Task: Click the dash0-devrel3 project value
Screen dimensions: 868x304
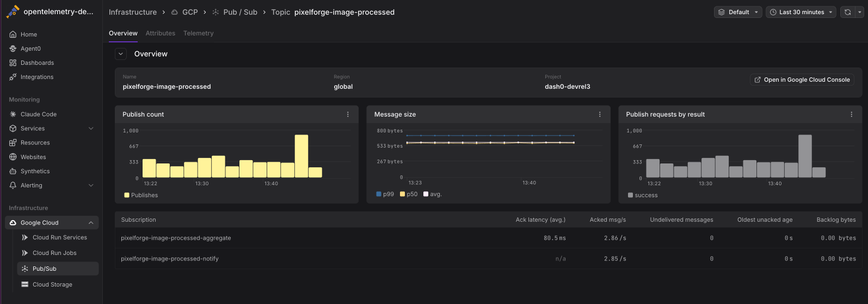Action: point(567,87)
